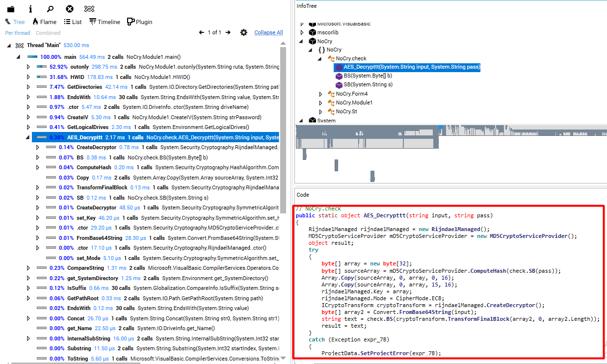Collapse the AES_Decrypttt call node

pyautogui.click(x=28, y=137)
